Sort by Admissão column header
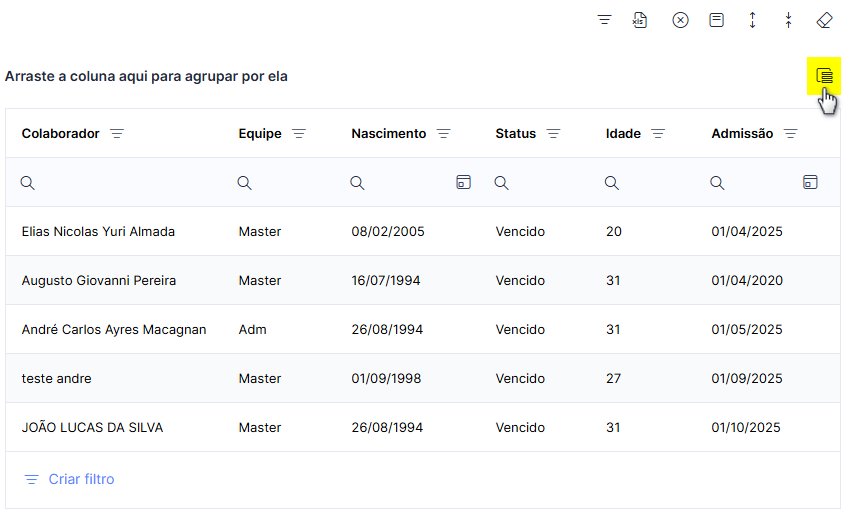Image resolution: width=845 pixels, height=513 pixels. click(742, 134)
